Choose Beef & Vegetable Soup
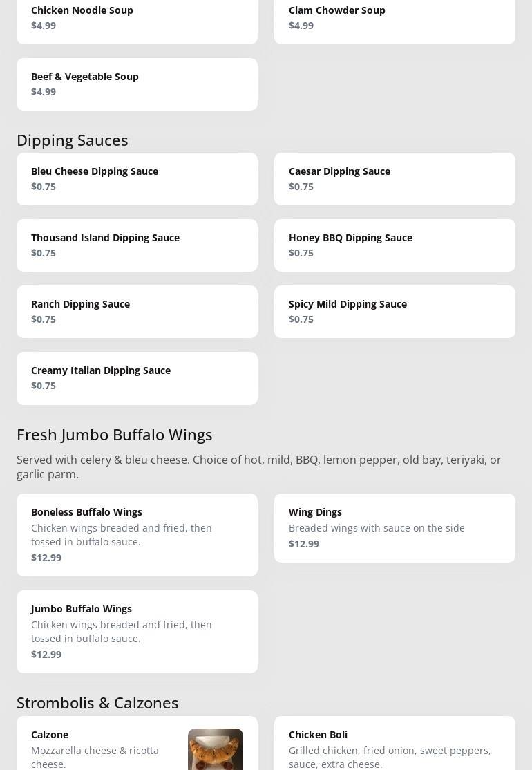 [x=137, y=84]
